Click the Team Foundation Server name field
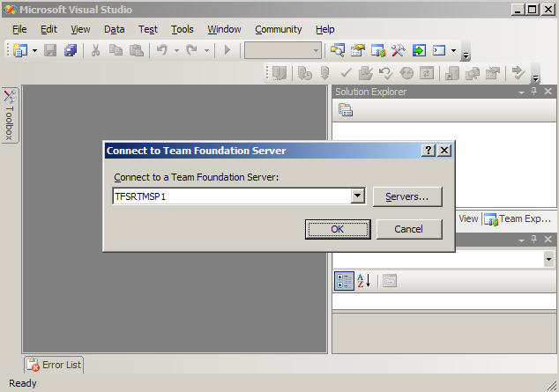The height and width of the screenshot is (392, 559). pyautogui.click(x=232, y=196)
